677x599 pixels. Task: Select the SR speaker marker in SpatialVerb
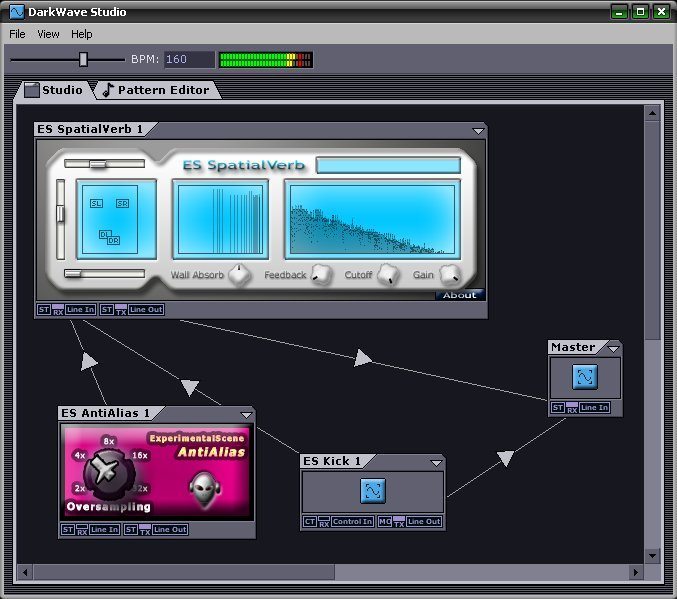click(x=122, y=203)
